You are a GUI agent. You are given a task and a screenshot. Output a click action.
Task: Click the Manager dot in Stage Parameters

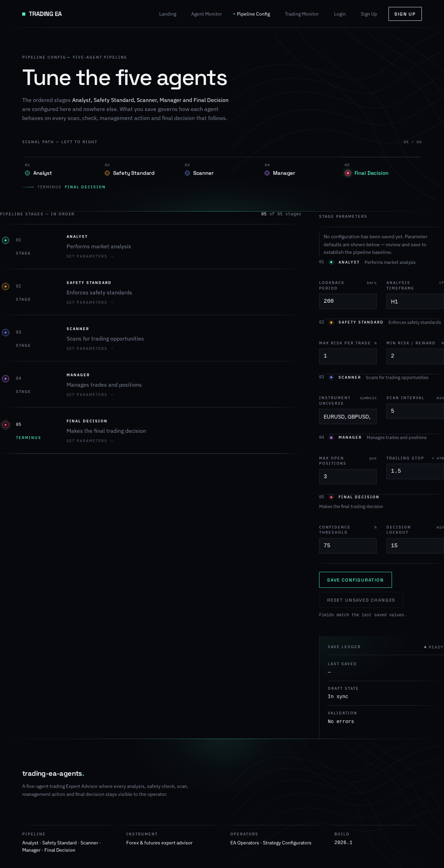pyautogui.click(x=331, y=438)
